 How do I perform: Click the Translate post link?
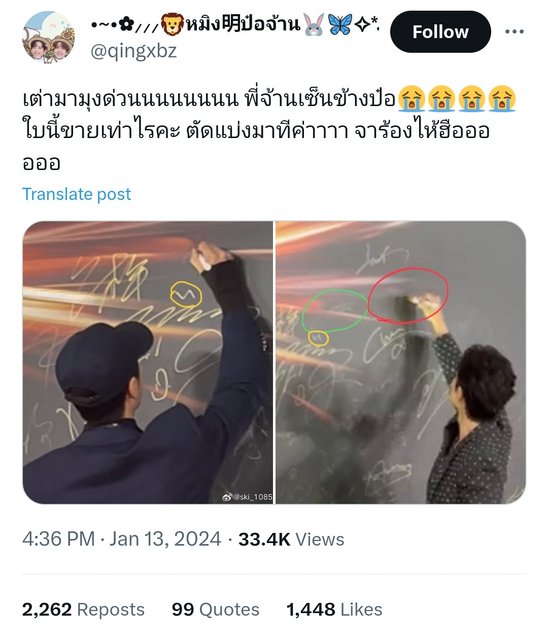[x=77, y=194]
